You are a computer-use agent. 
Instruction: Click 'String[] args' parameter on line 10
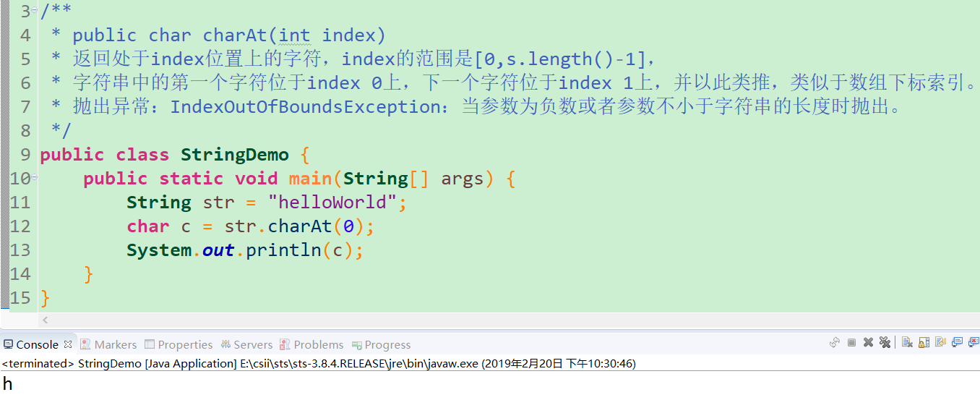(413, 179)
